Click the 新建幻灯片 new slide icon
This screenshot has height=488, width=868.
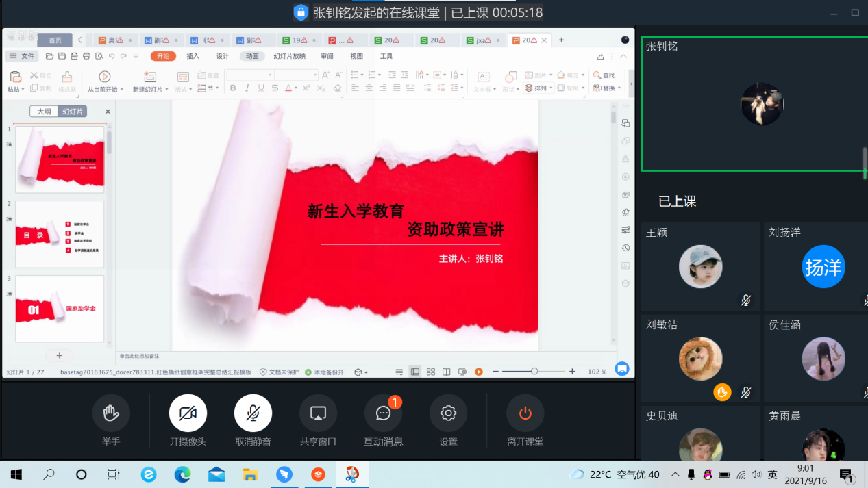coord(150,77)
